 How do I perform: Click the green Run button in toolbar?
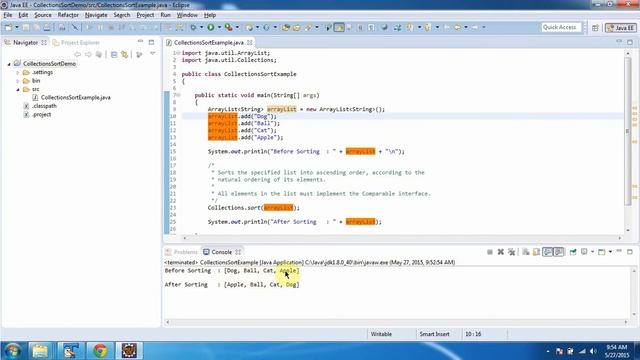pyautogui.click(x=211, y=27)
